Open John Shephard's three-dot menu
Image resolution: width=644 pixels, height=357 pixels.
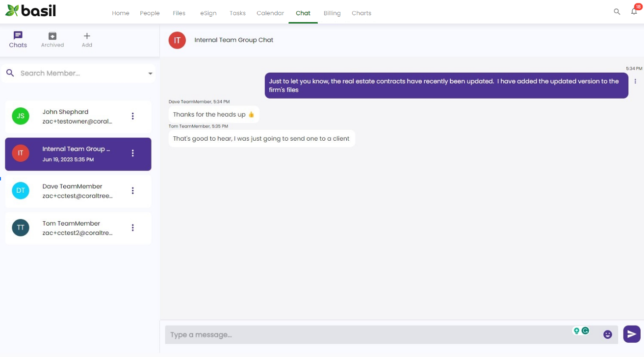(132, 116)
